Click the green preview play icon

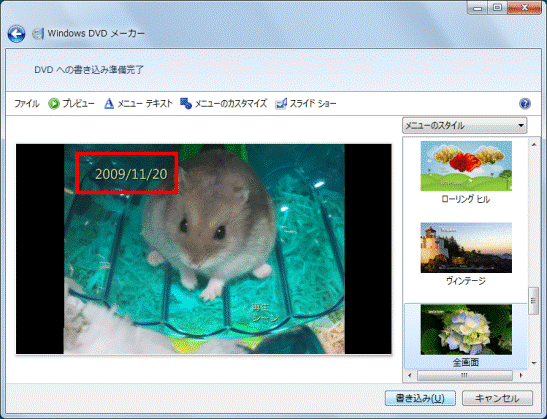54,104
